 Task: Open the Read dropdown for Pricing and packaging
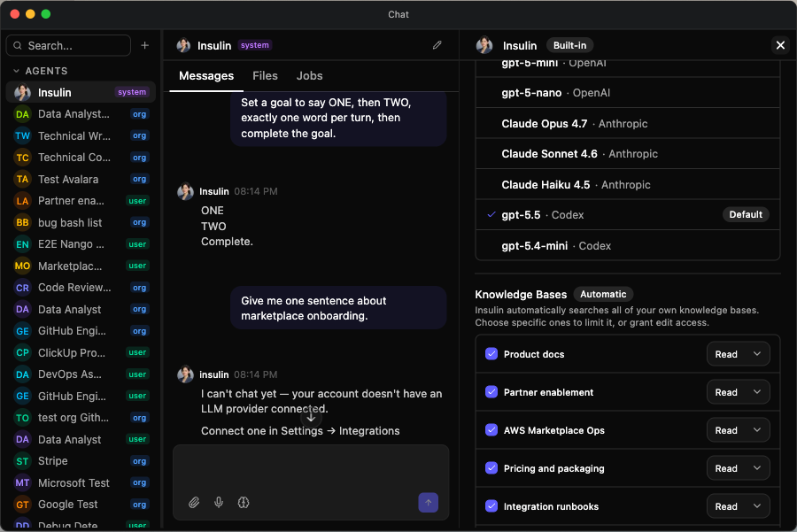pos(738,468)
